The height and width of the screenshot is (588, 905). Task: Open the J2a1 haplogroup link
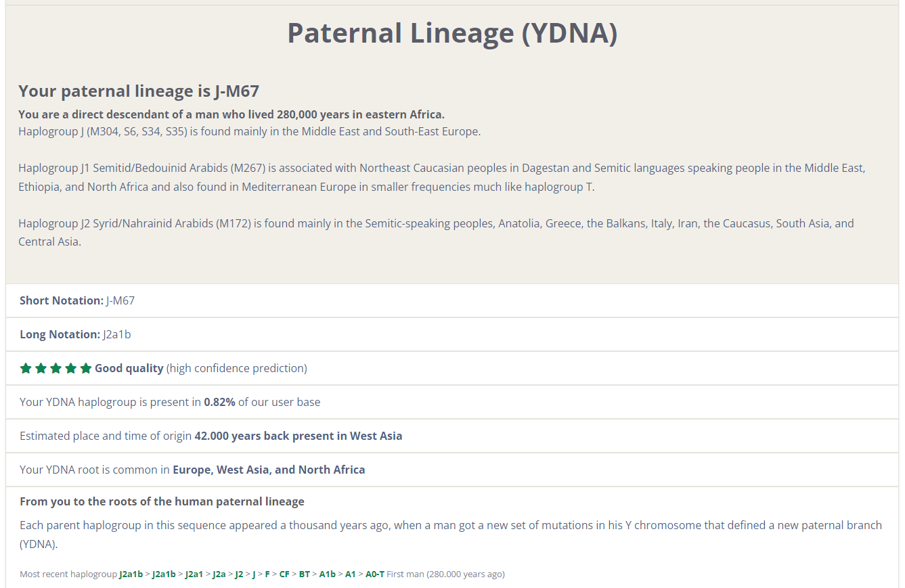pyautogui.click(x=194, y=574)
